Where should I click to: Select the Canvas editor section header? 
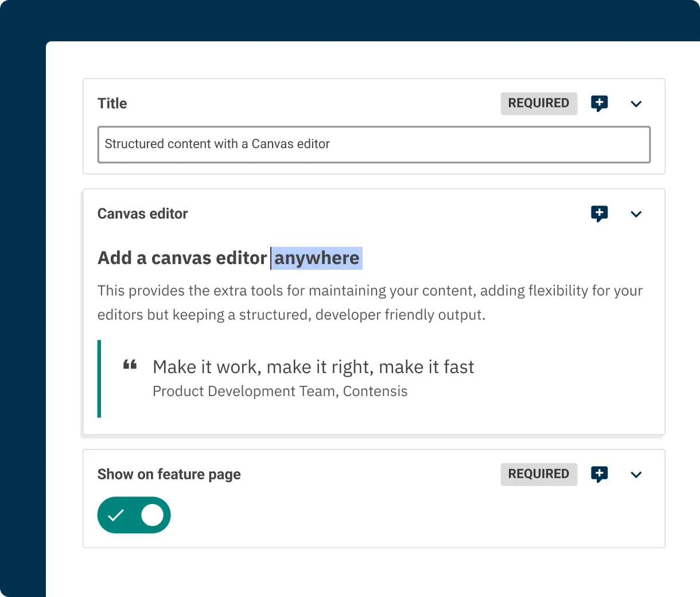pos(142,214)
